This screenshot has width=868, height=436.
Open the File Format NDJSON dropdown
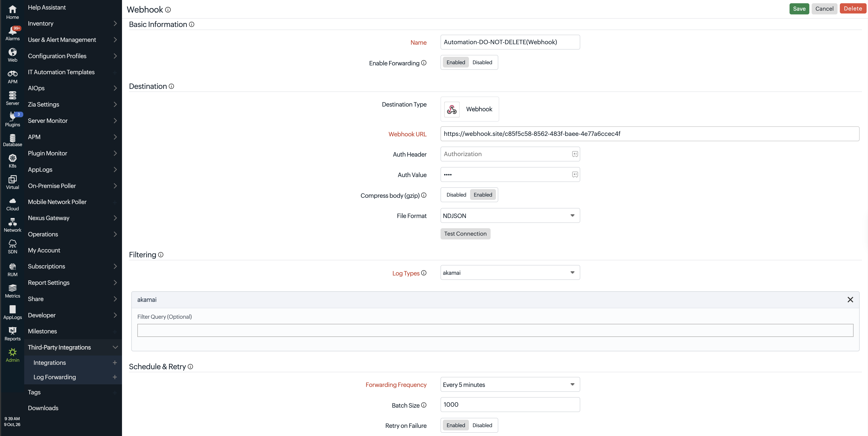tap(510, 215)
